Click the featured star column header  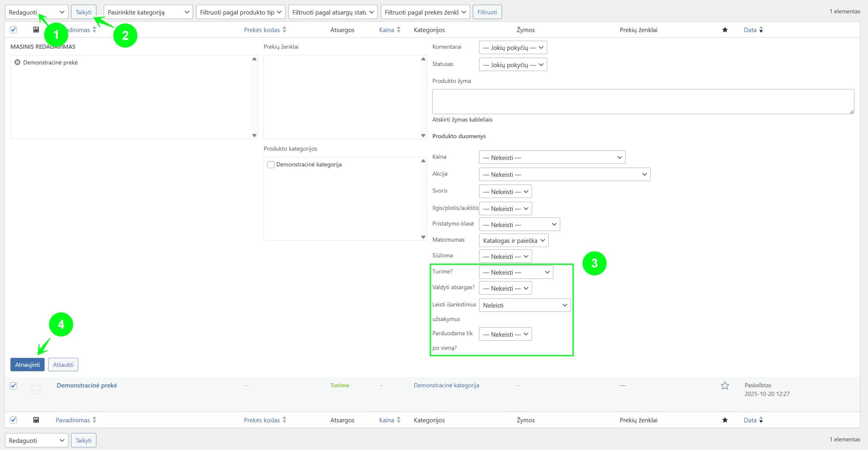[725, 30]
